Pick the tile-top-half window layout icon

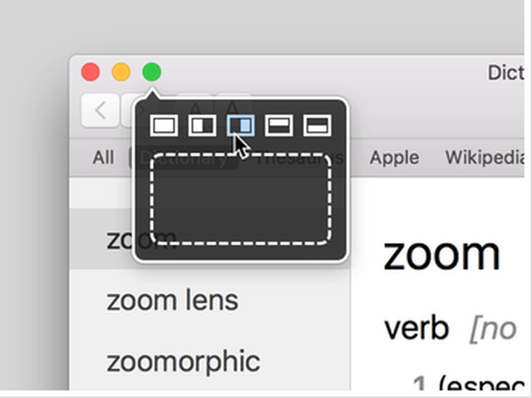(x=279, y=126)
